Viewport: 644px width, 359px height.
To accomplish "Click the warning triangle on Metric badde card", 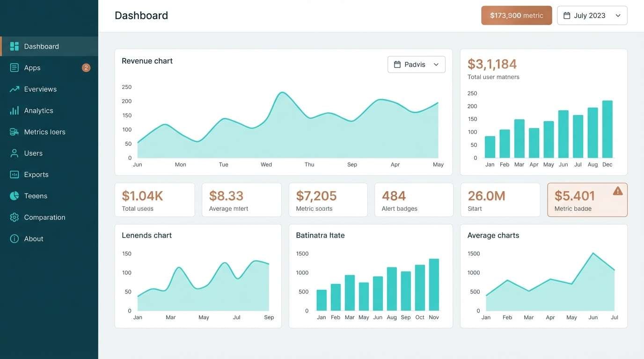I will tap(618, 191).
